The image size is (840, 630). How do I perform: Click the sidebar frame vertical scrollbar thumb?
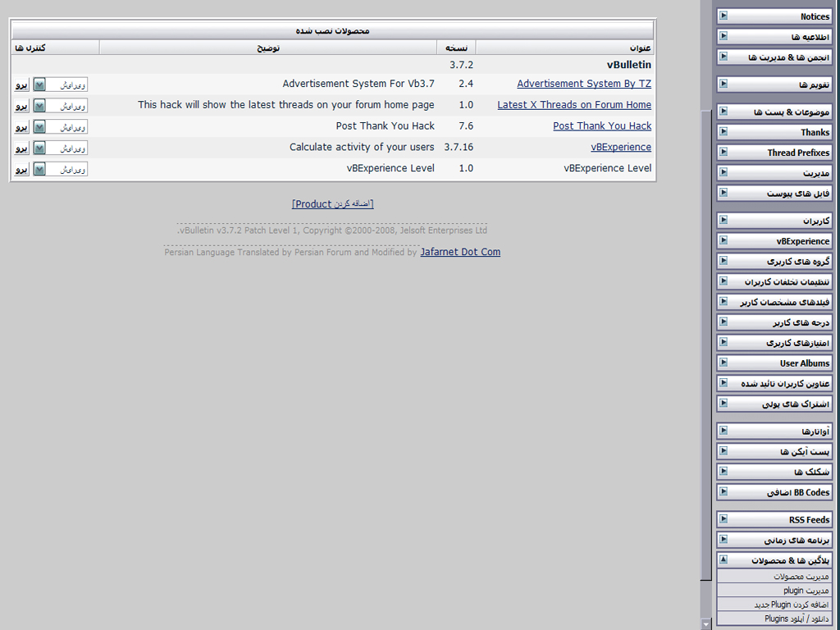click(x=705, y=344)
